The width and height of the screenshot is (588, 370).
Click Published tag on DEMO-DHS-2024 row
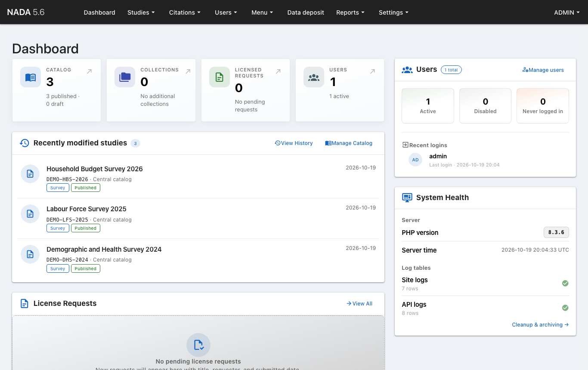[x=86, y=268]
